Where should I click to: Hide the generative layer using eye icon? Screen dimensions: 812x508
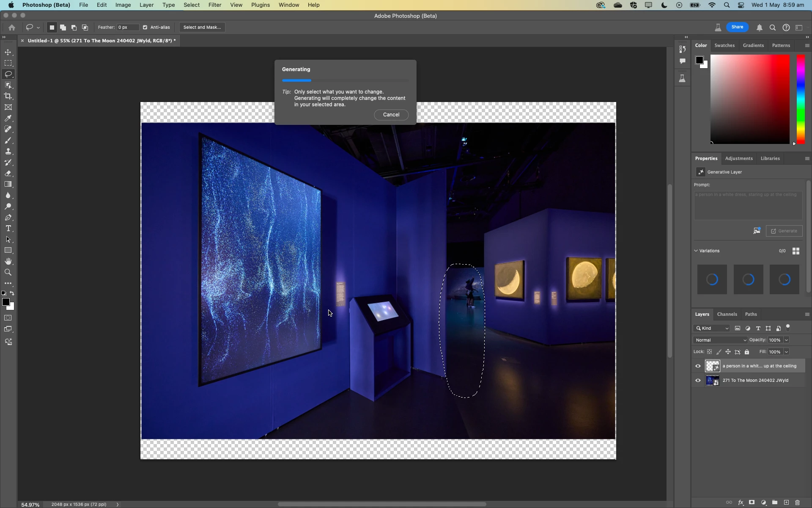pyautogui.click(x=698, y=366)
